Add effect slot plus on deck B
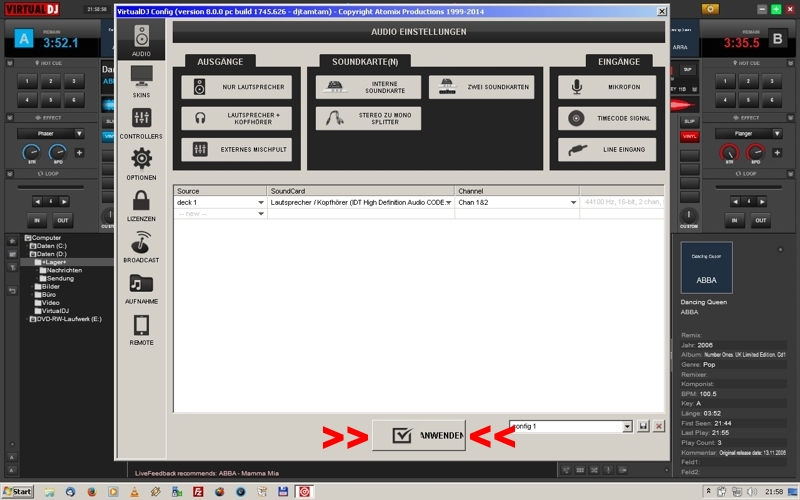 (777, 153)
